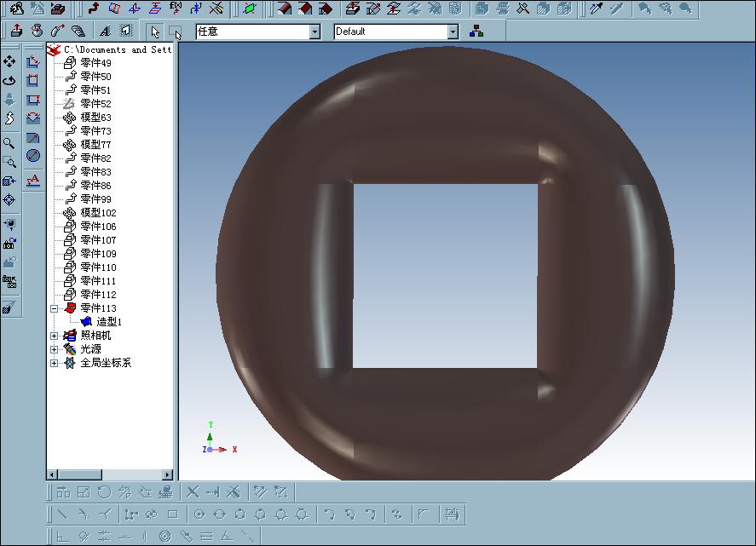The height and width of the screenshot is (546, 756).
Task: Expand the 全局坐标系 tree node
Action: click(x=54, y=363)
